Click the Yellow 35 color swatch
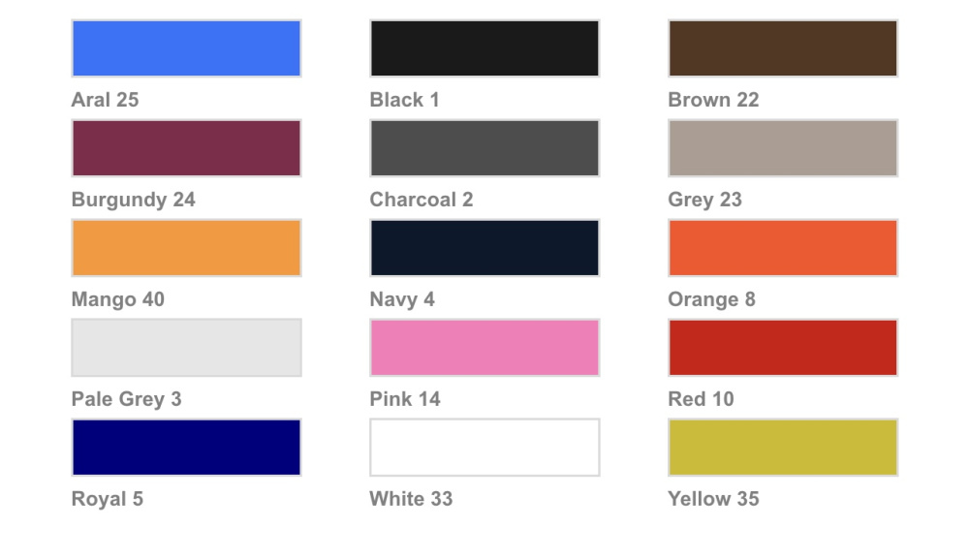Screen dimensions: 969x560 click(x=782, y=448)
